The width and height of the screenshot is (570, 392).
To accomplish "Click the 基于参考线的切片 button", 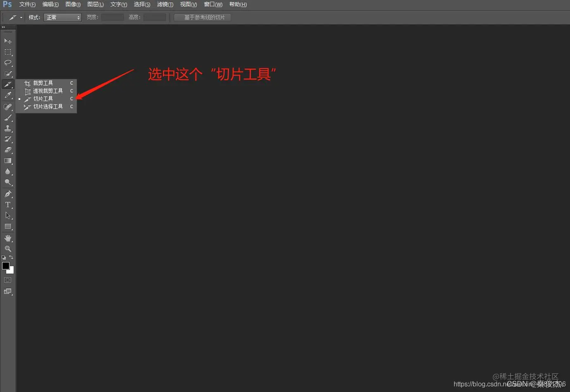I will coord(203,17).
